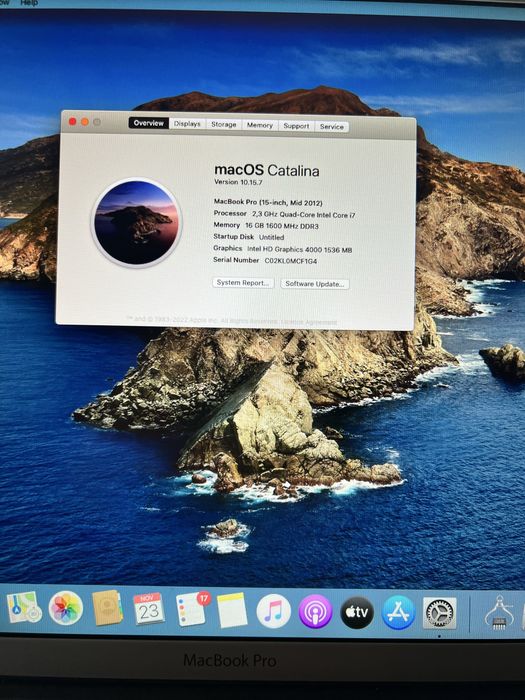Image resolution: width=525 pixels, height=700 pixels.
Task: Open System Preferences gear icon
Action: (440, 613)
